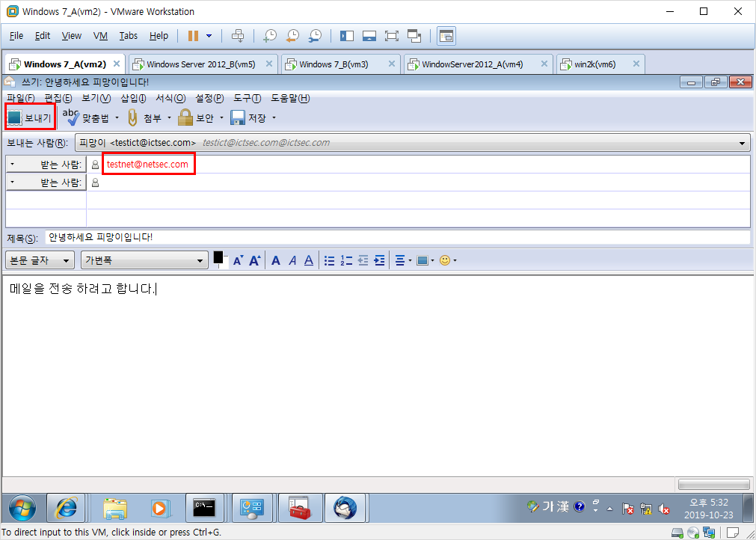Open the 본문 글자 paragraph style dropdown
The height and width of the screenshot is (540, 756).
pos(40,260)
